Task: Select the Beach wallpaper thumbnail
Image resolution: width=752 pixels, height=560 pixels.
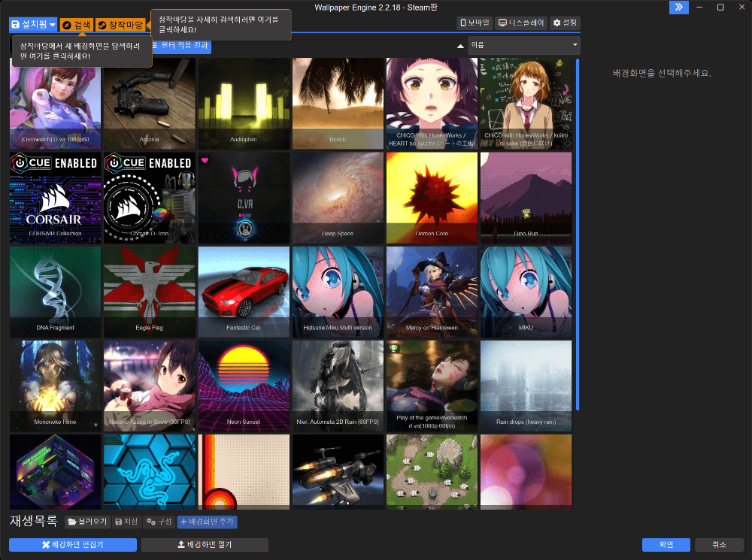Action: (x=338, y=104)
